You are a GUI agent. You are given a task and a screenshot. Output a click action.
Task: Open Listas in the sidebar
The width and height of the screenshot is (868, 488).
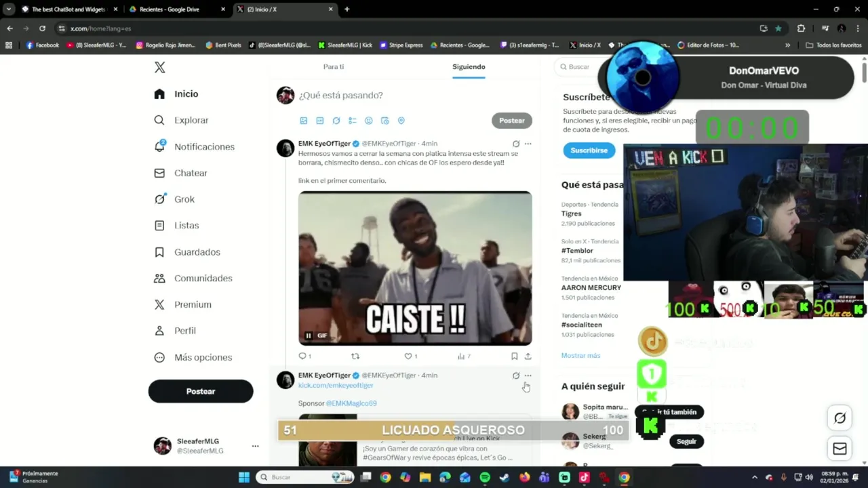(176, 226)
